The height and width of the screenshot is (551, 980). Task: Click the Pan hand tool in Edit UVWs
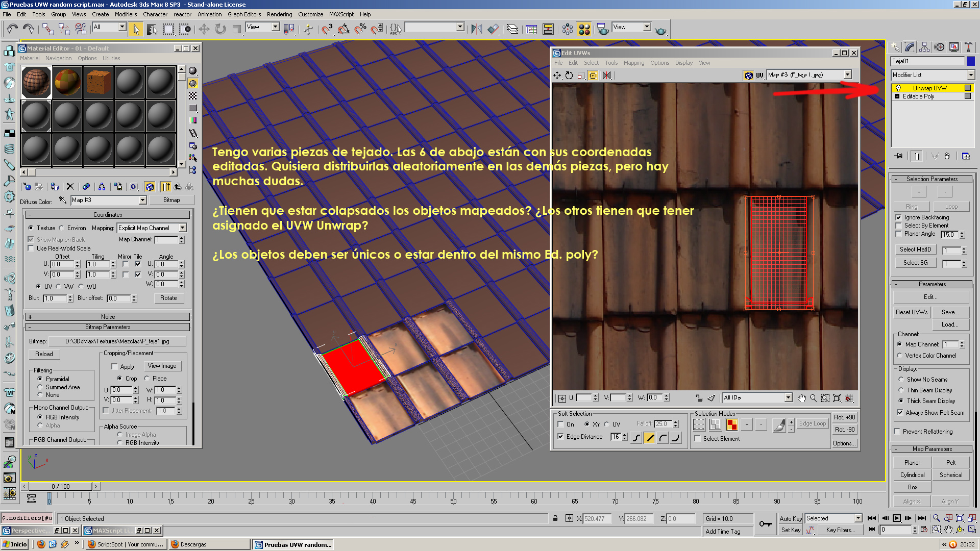[802, 398]
